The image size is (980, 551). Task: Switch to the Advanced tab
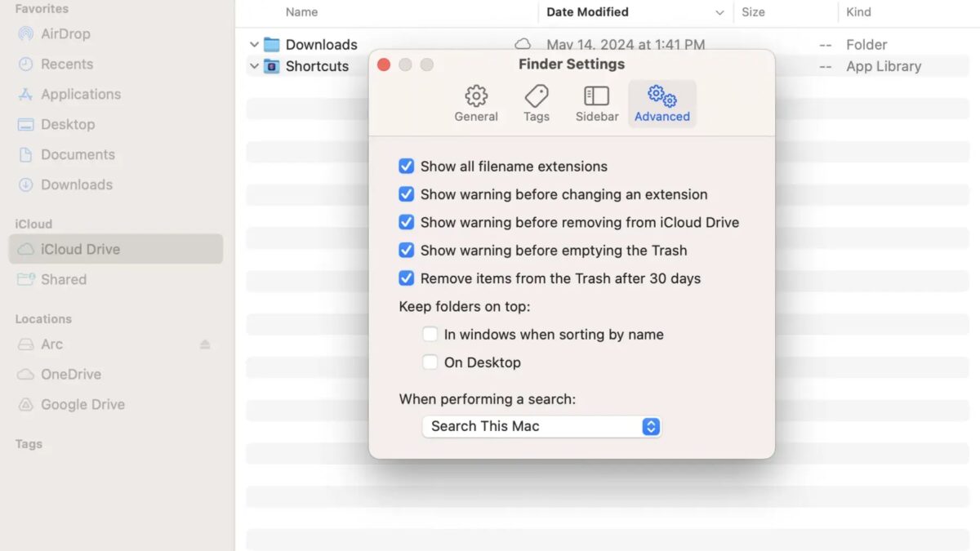coord(661,104)
